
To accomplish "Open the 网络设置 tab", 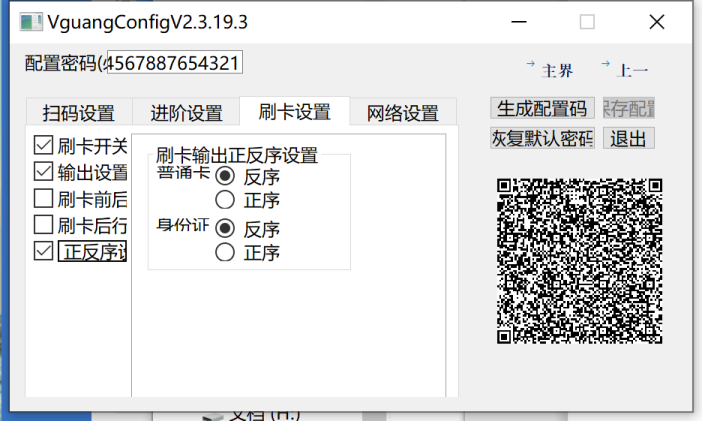I will pos(403,112).
